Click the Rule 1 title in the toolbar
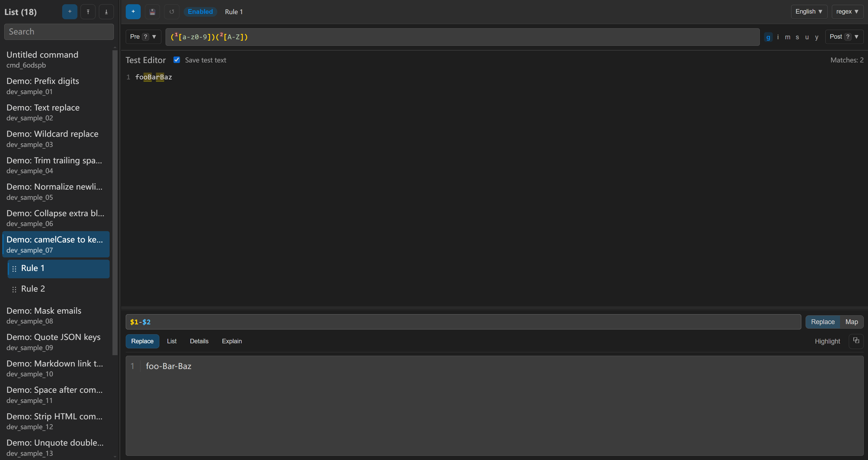This screenshot has width=868, height=460. click(x=233, y=12)
